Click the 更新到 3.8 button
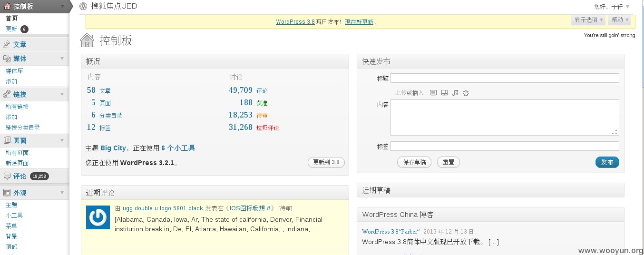Screen dimensions: 644x255 pyautogui.click(x=326, y=162)
